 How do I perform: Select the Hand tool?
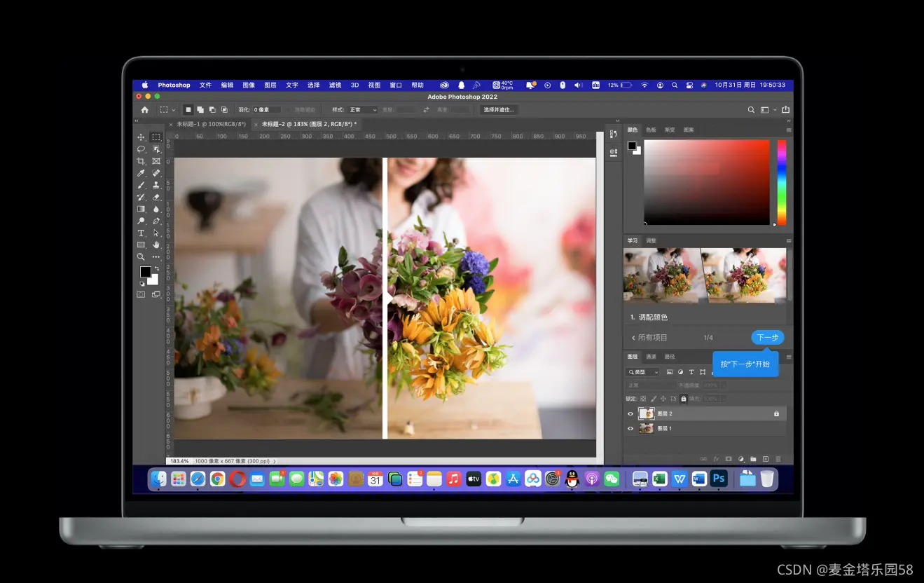click(156, 245)
